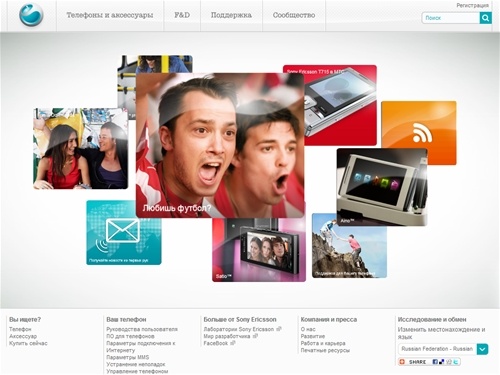Click the Ваш телефон heading
The image size is (500, 375).
(x=126, y=319)
